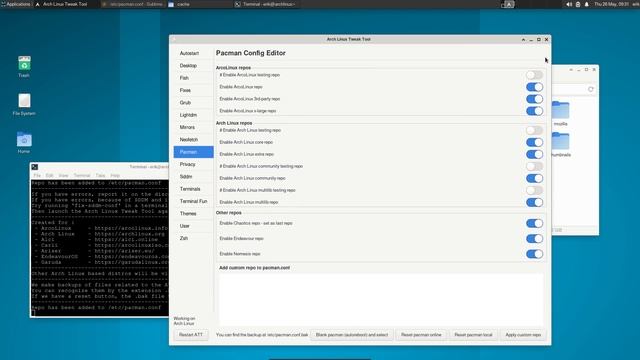Toggle the Chaotics repo switch

[x=534, y=223]
